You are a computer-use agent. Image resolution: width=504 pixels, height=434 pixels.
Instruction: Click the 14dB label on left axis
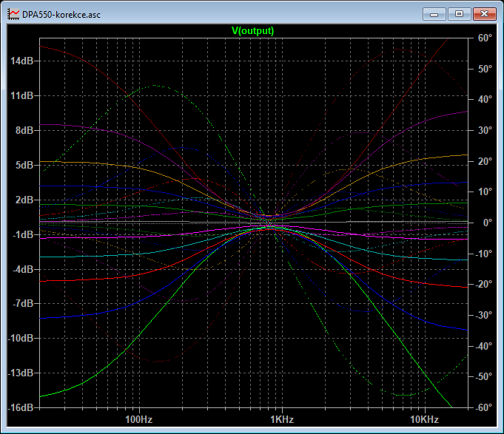[x=22, y=61]
